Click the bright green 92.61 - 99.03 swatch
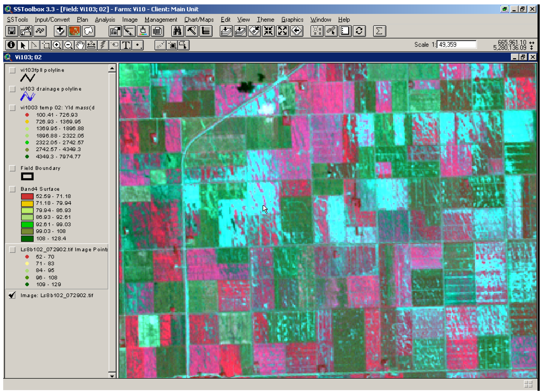 click(27, 225)
